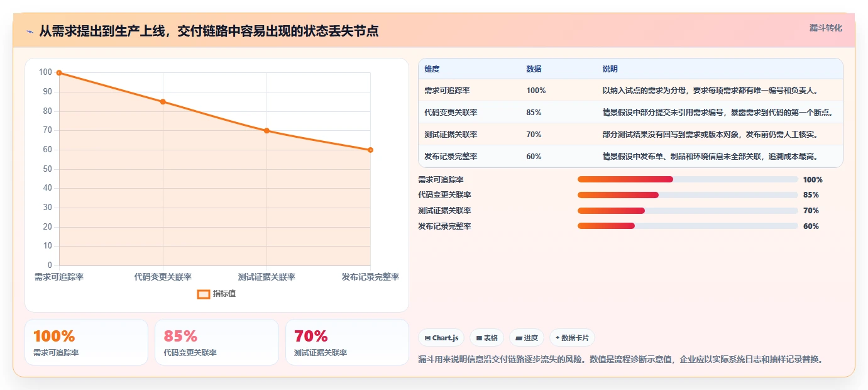Open the 85% 代码变更关联率 stat card
This screenshot has height=390, width=868.
[217, 342]
